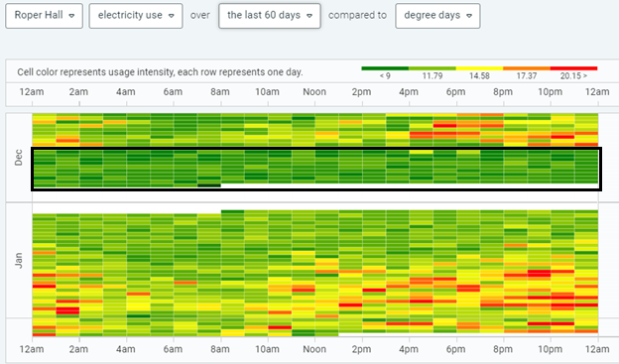Image resolution: width=619 pixels, height=364 pixels.
Task: Click the arrow icon beside Roper Hall
Action: point(71,16)
